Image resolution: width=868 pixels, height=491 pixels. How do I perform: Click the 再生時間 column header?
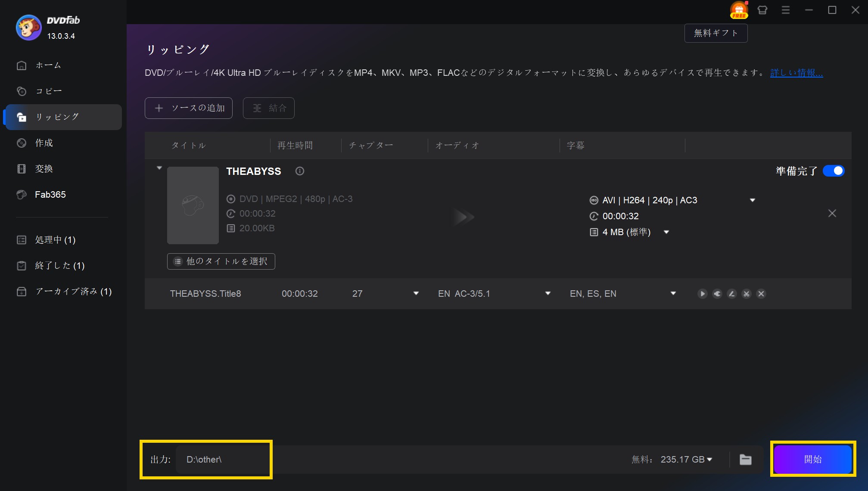click(x=295, y=146)
